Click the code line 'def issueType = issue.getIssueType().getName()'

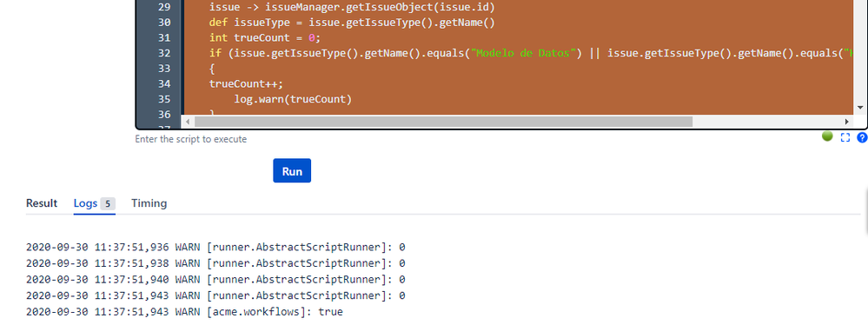pyautogui.click(x=352, y=23)
